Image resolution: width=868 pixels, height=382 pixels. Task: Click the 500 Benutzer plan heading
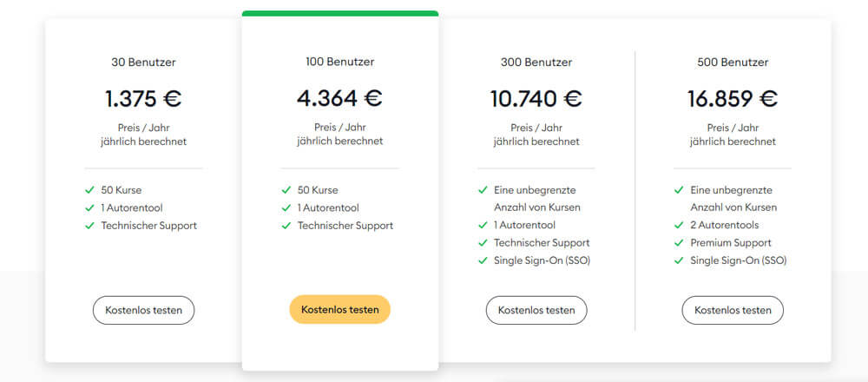coord(733,63)
